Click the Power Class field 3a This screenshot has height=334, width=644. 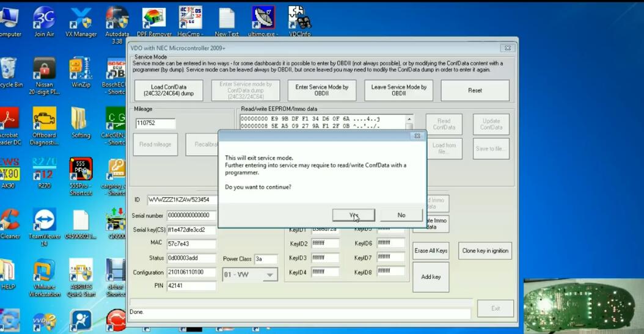[x=266, y=259]
